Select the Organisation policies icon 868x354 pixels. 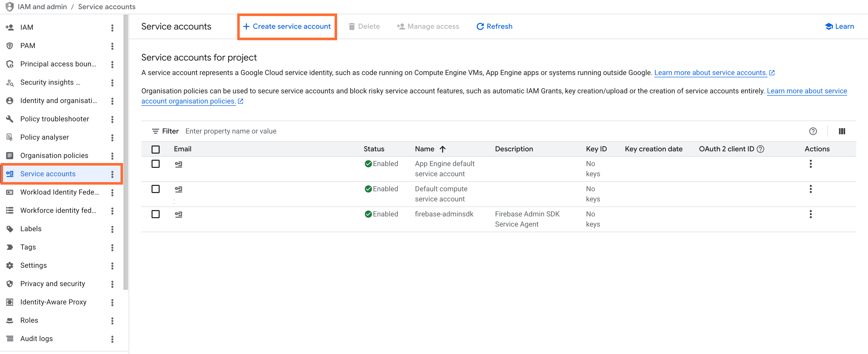9,155
